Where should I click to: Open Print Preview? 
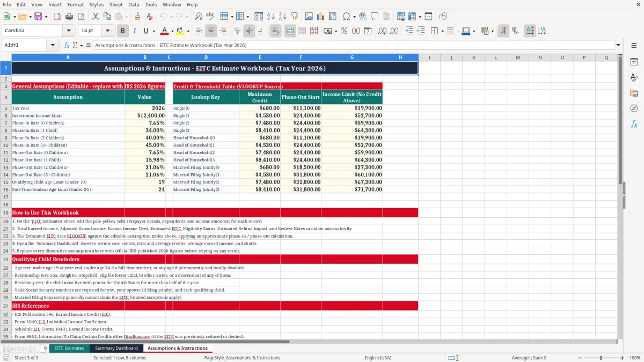tap(80, 17)
